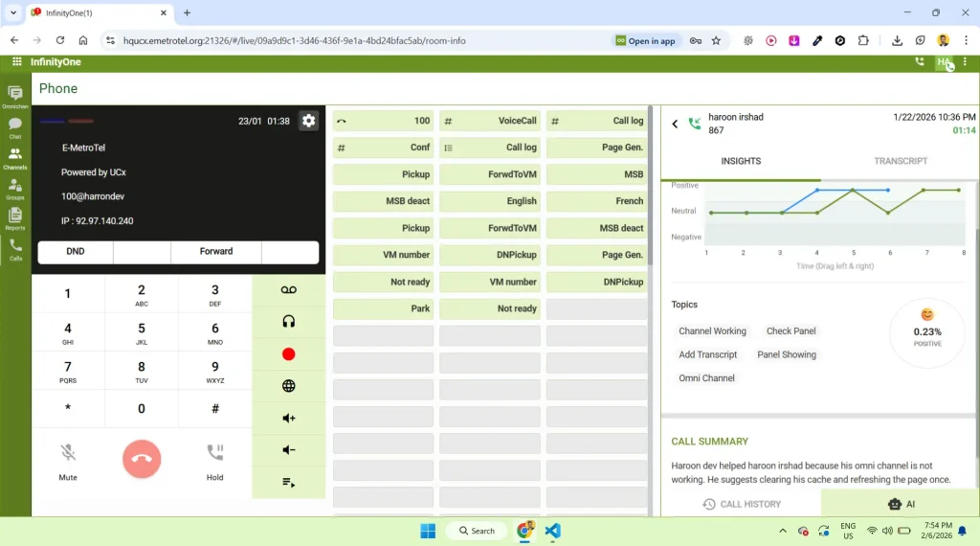The height and width of the screenshot is (546, 980).
Task: Toggle the DND softkey
Action: (x=75, y=251)
